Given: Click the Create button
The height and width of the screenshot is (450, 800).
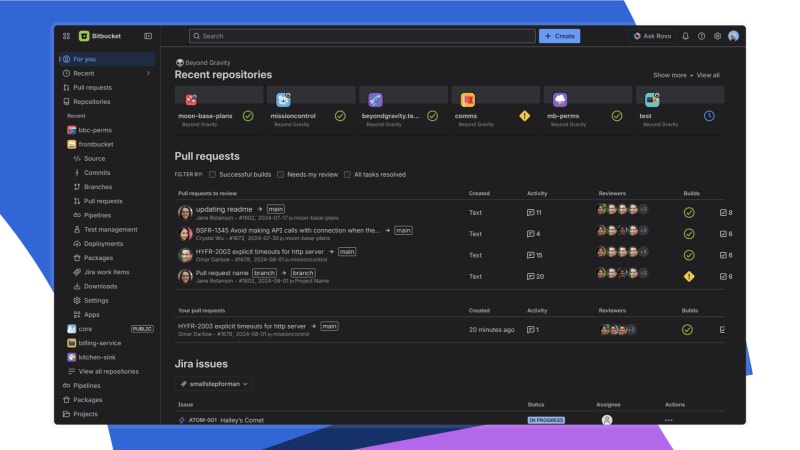Looking at the screenshot, I should coord(559,36).
